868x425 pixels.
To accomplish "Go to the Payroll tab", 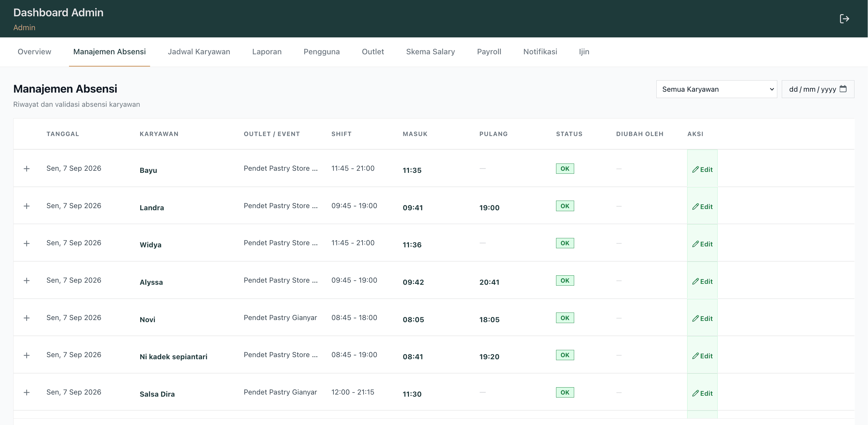I will [x=489, y=52].
